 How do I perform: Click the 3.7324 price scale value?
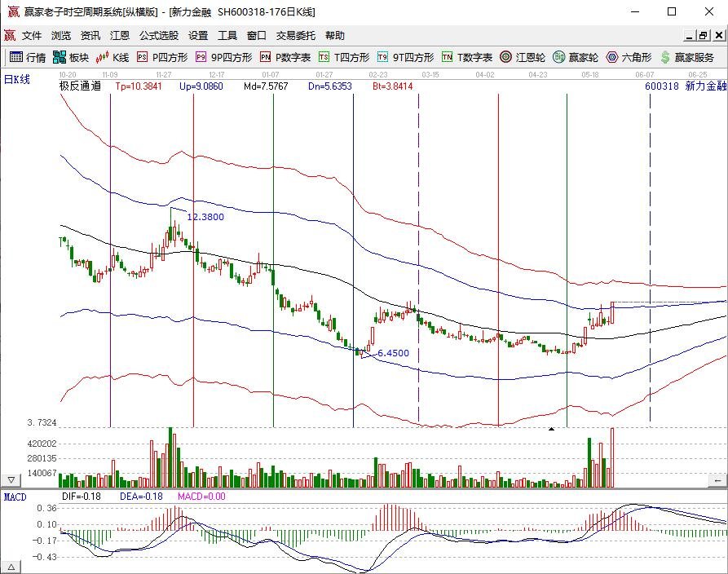(42, 422)
